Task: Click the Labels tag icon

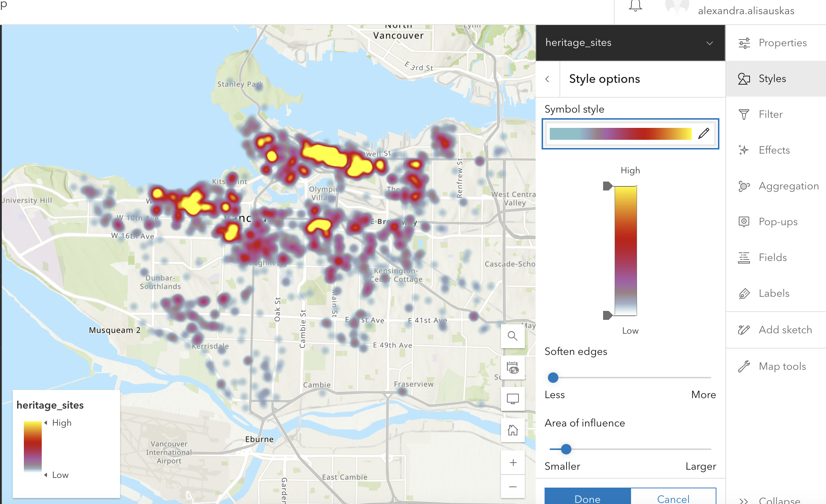Action: point(744,294)
